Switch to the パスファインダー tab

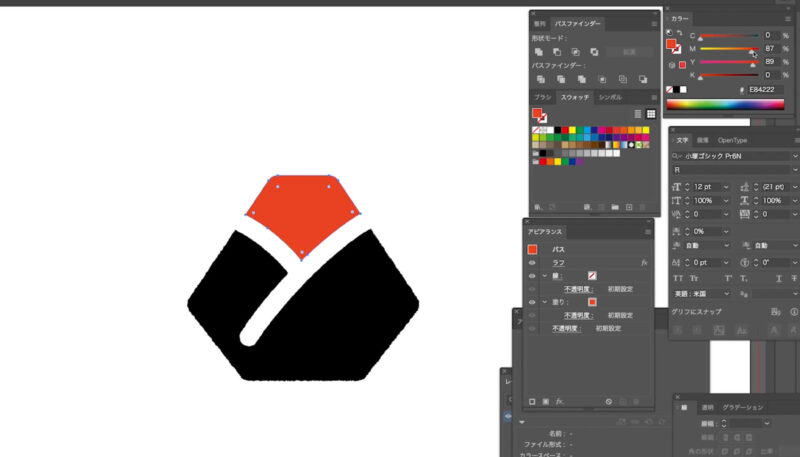[577, 23]
